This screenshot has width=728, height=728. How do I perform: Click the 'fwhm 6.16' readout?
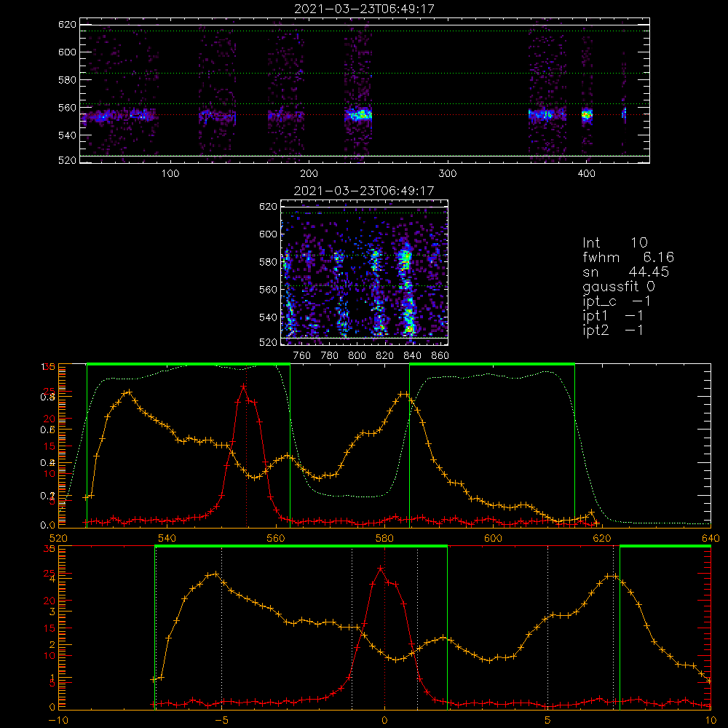coord(628,257)
